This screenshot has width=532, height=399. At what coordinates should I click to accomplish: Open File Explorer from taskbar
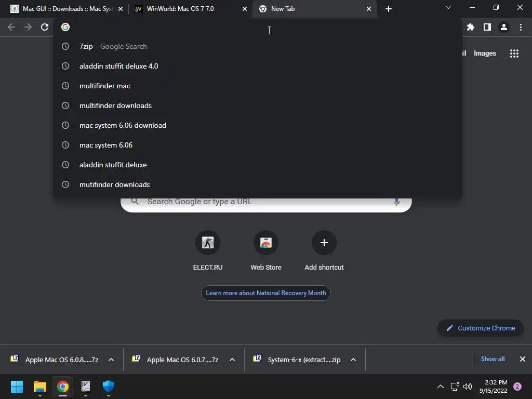click(39, 387)
